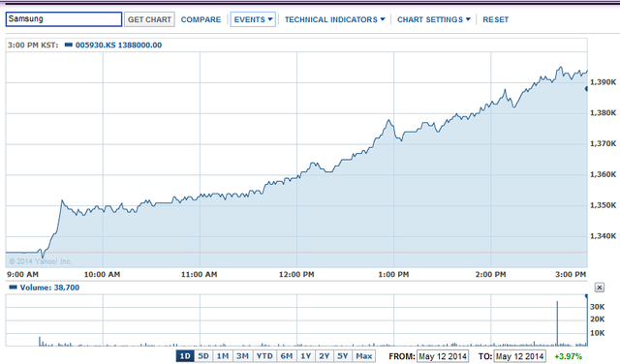Click the RESET link
Image resolution: width=620 pixels, height=364 pixels.
pos(495,19)
